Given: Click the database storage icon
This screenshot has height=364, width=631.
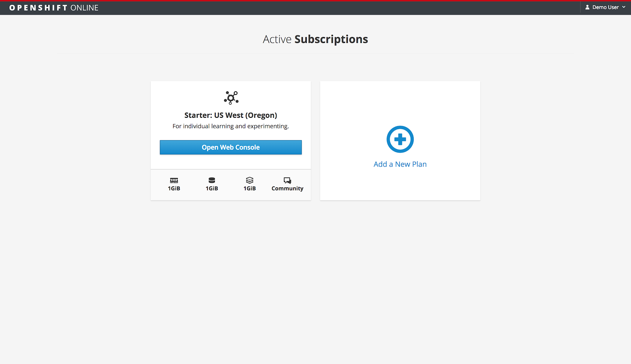Looking at the screenshot, I should (212, 180).
